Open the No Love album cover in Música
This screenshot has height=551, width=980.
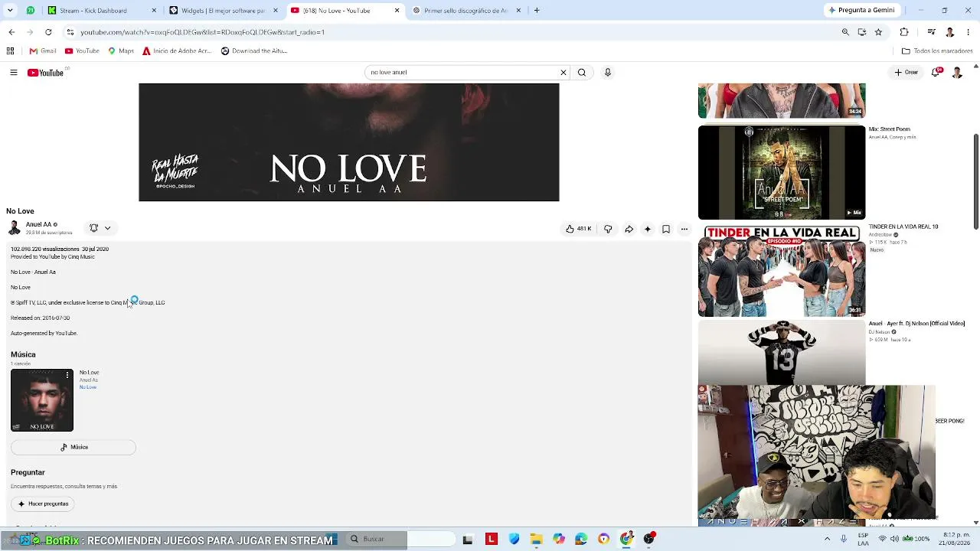click(42, 400)
